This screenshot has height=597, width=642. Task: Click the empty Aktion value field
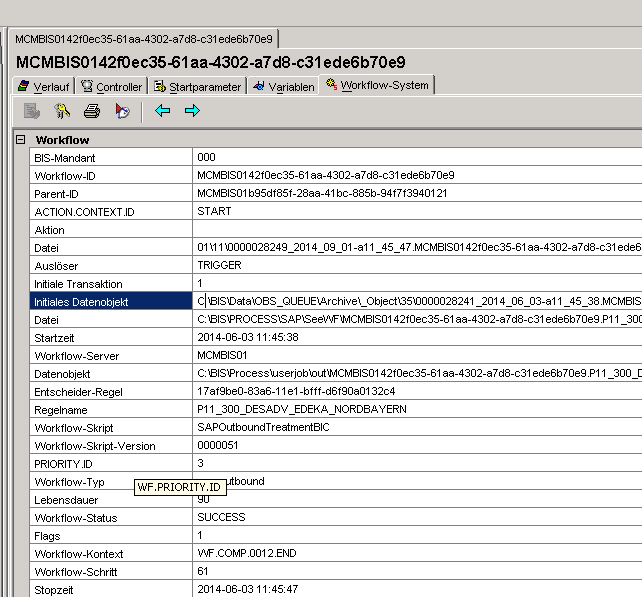pos(417,229)
